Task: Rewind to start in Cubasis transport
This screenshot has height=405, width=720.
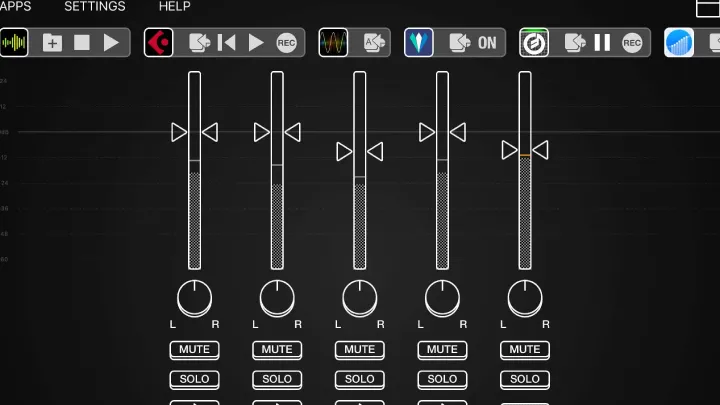Action: pos(227,43)
